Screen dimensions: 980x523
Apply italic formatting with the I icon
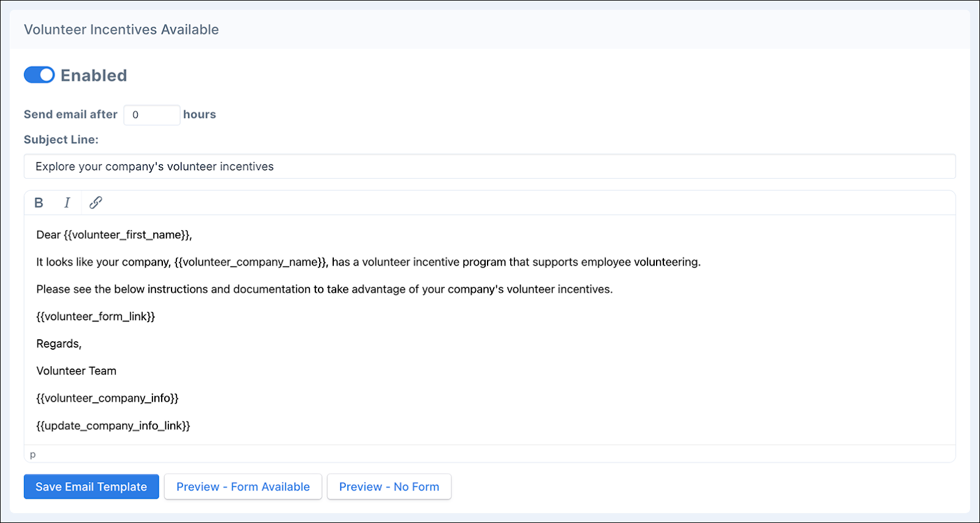[67, 203]
